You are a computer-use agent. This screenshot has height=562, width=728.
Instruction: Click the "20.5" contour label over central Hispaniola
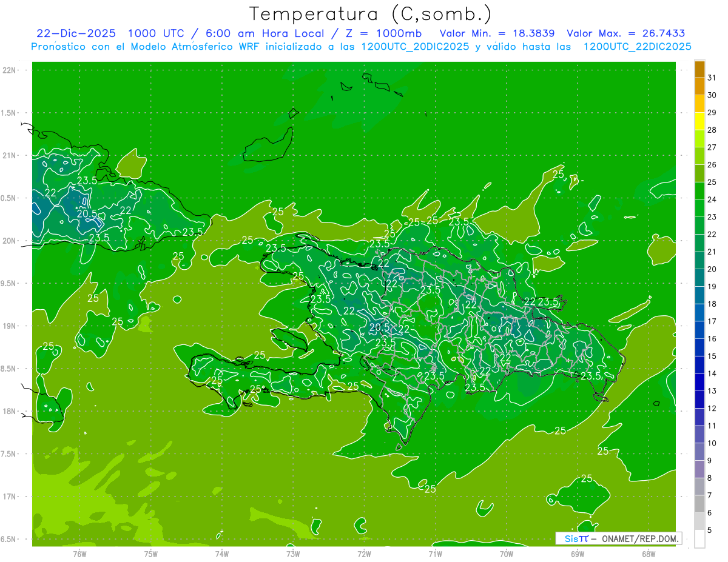pyautogui.click(x=380, y=327)
